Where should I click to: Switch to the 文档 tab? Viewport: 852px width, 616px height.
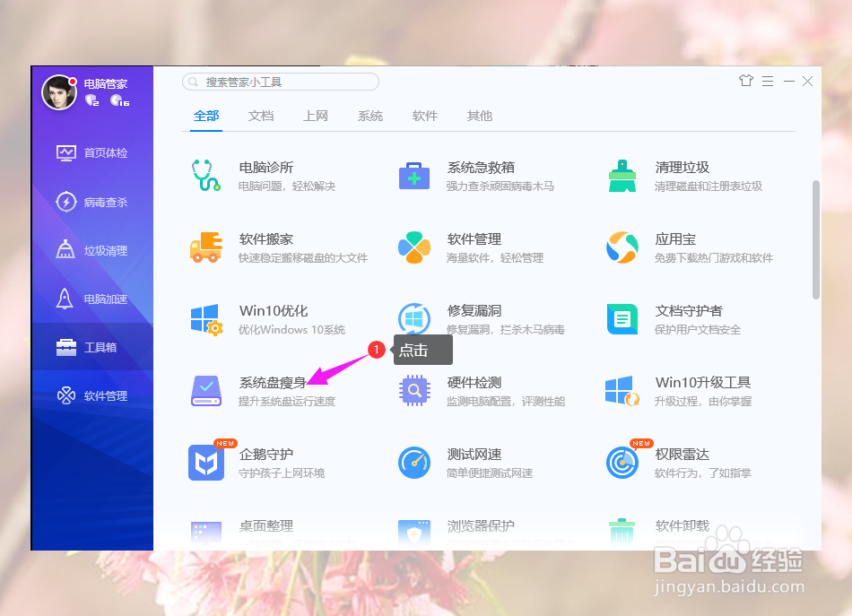click(261, 116)
